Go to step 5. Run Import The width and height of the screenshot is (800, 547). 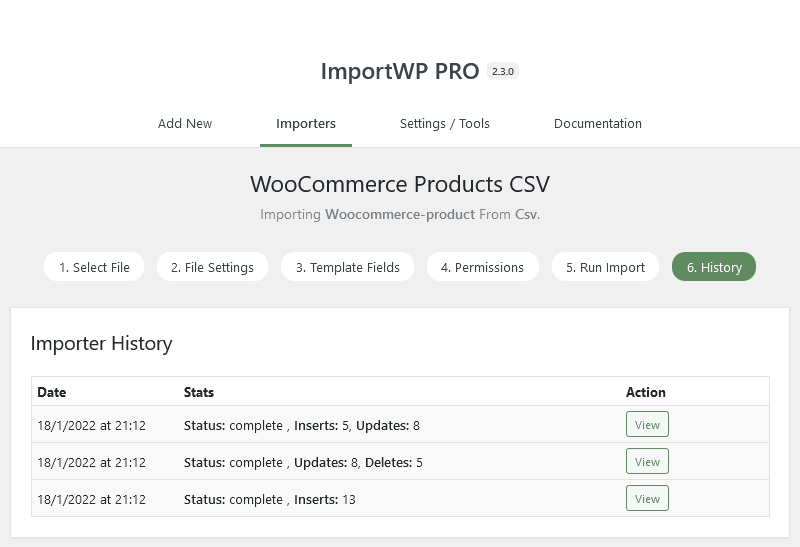[605, 267]
